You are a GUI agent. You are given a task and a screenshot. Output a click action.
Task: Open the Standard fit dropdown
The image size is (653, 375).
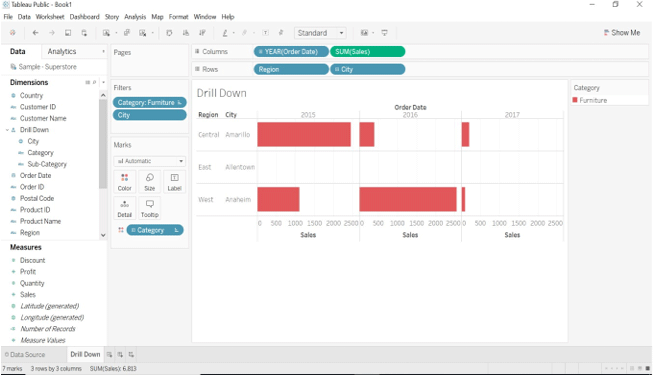tap(320, 33)
